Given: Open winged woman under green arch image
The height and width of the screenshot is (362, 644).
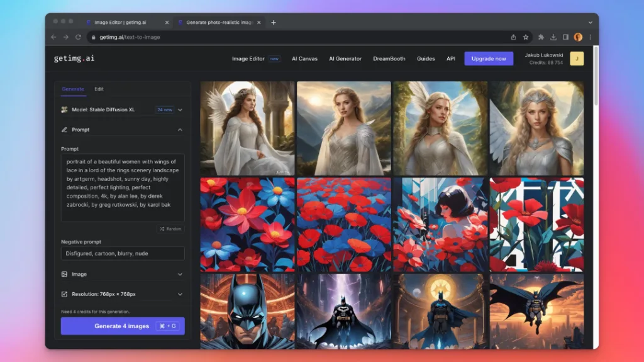Looking at the screenshot, I should pyautogui.click(x=440, y=128).
